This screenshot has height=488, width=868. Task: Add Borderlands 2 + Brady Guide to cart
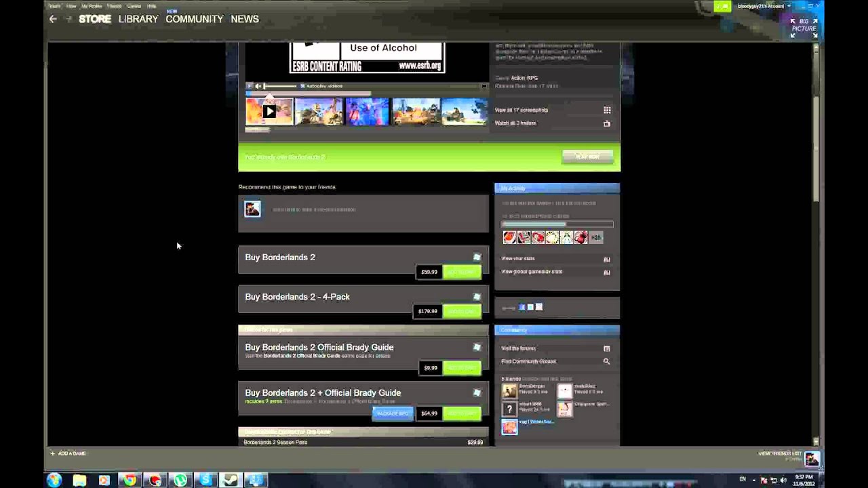coord(462,413)
